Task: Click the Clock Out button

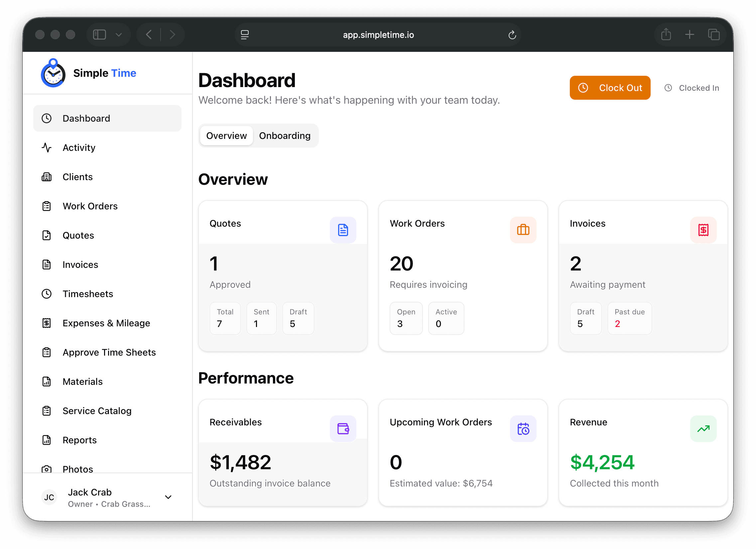Action: click(x=611, y=88)
